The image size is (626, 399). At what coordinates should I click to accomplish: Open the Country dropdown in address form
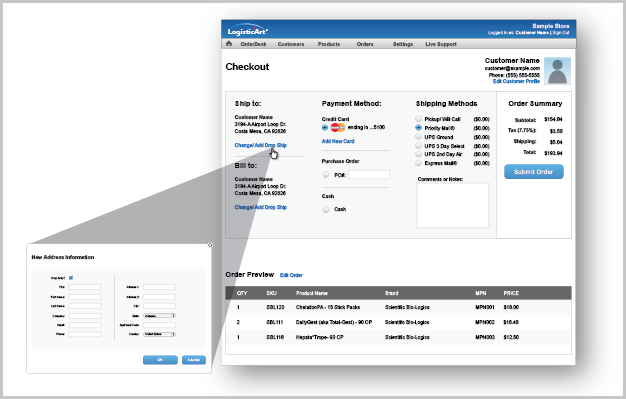tap(159, 334)
